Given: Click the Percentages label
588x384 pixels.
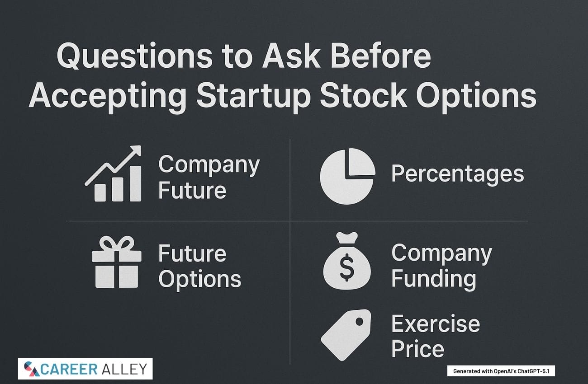Looking at the screenshot, I should point(457,174).
